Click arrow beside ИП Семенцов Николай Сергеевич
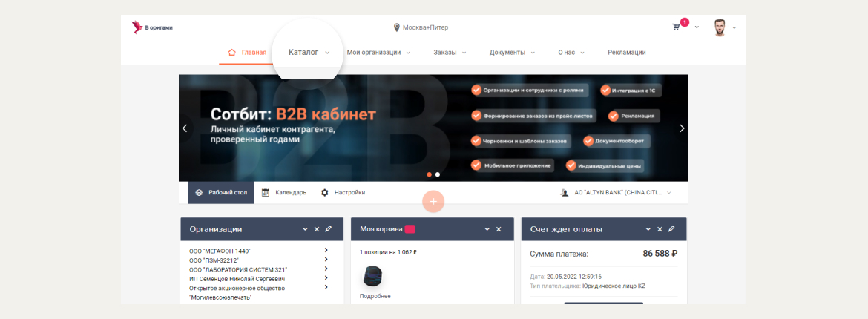868x319 pixels. point(326,278)
